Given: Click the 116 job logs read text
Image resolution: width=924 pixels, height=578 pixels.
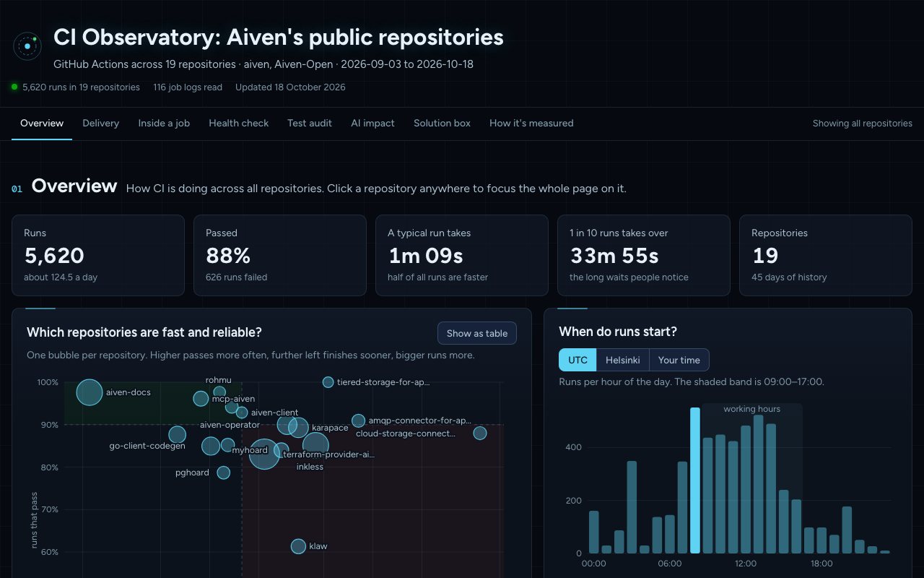Looking at the screenshot, I should click(188, 87).
